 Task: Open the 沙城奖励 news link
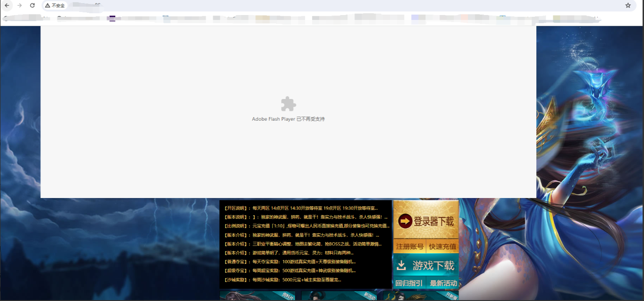(282, 280)
